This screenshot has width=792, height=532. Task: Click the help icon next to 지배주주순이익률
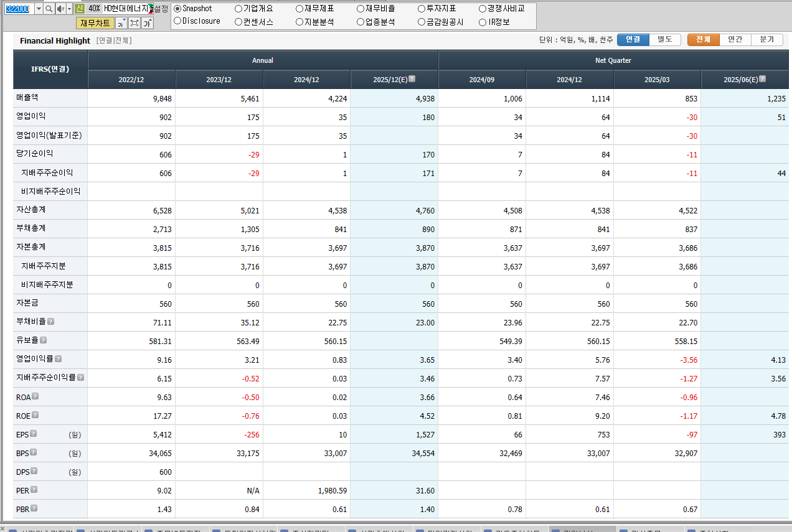[x=81, y=378]
